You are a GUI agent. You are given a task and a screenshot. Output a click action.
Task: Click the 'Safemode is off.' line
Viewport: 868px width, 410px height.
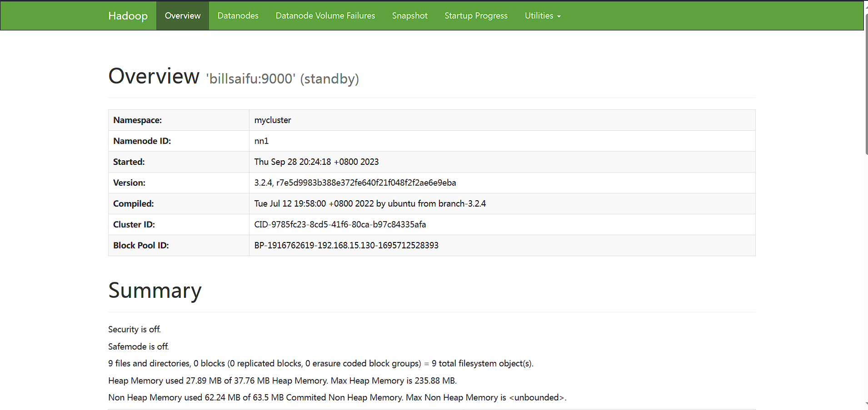[139, 347]
